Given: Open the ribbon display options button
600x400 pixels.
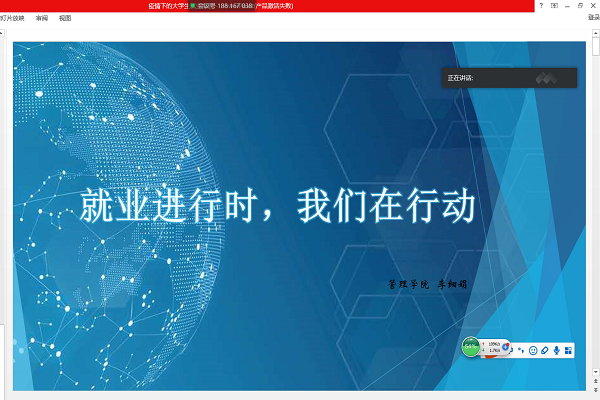Looking at the screenshot, I should tap(555, 6).
